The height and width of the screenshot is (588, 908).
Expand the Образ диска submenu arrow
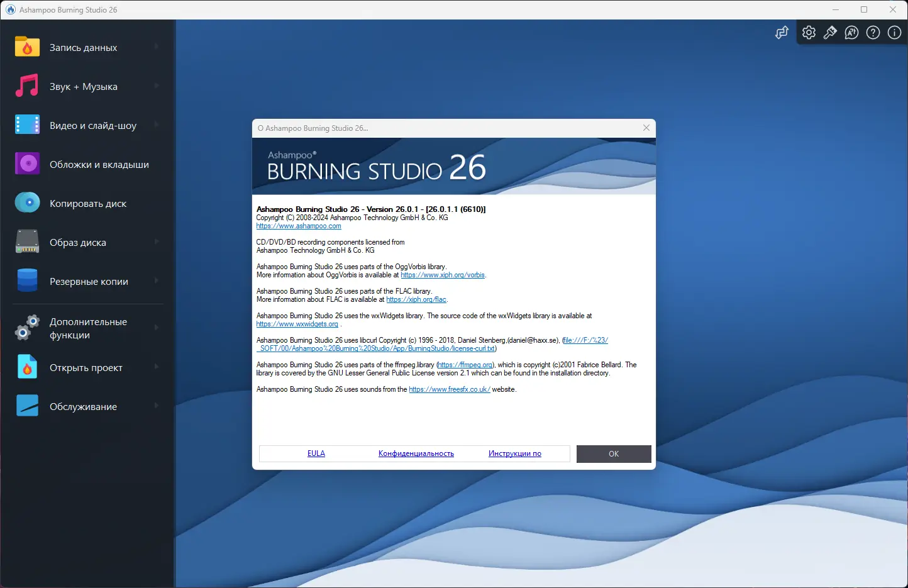point(157,241)
